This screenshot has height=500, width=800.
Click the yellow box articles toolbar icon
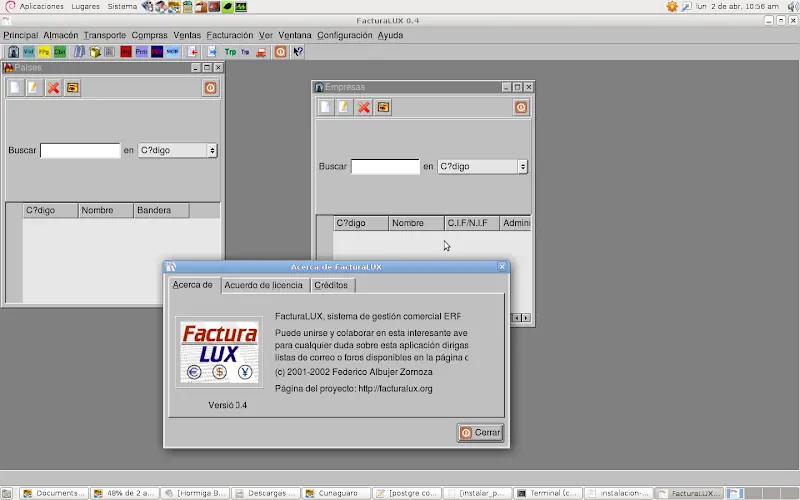[95, 52]
